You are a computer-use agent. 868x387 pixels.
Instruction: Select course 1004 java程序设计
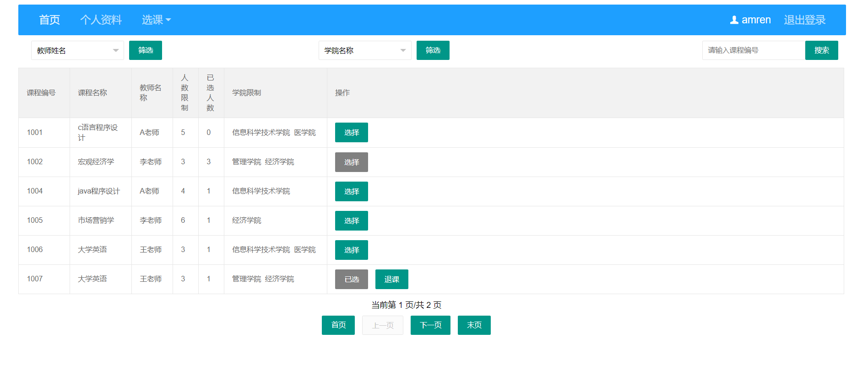tap(352, 191)
